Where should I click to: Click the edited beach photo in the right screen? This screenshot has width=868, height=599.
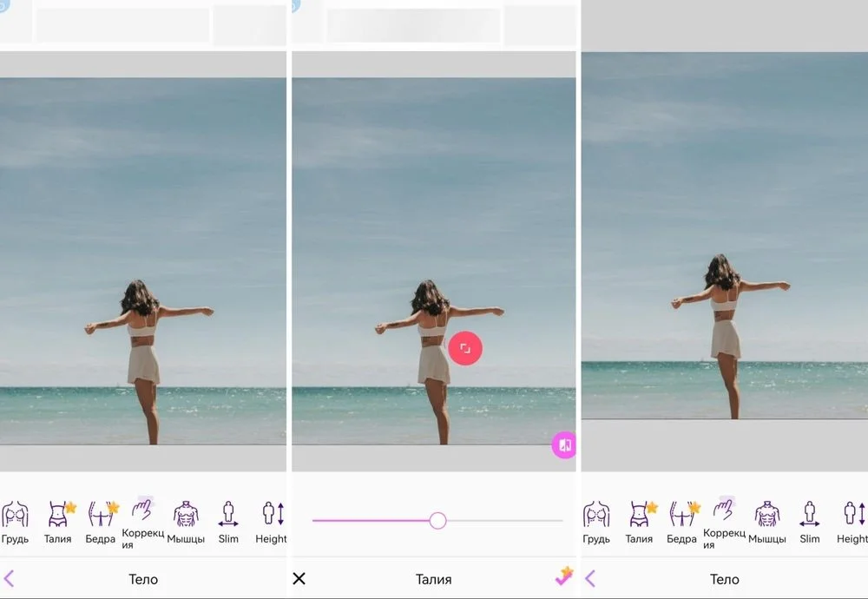tap(724, 234)
